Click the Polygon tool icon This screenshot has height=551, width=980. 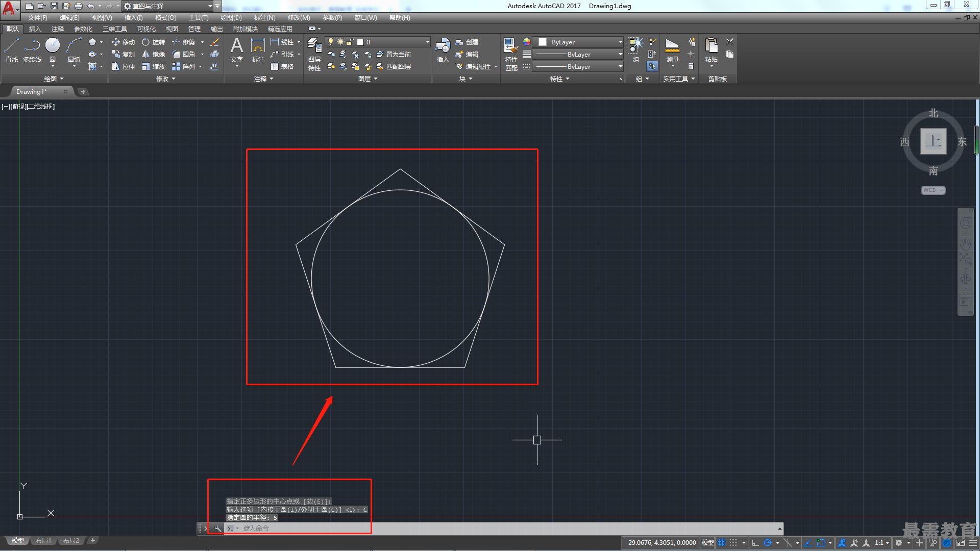(92, 42)
